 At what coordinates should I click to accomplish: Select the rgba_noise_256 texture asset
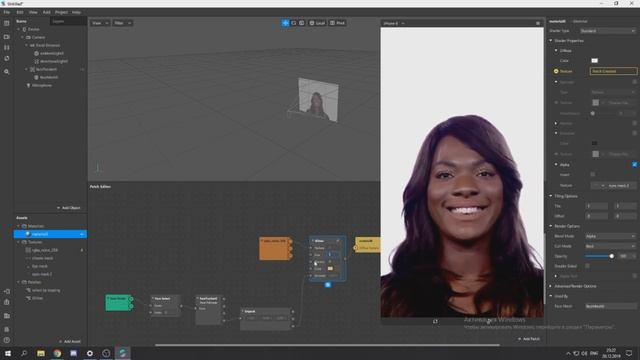44,250
